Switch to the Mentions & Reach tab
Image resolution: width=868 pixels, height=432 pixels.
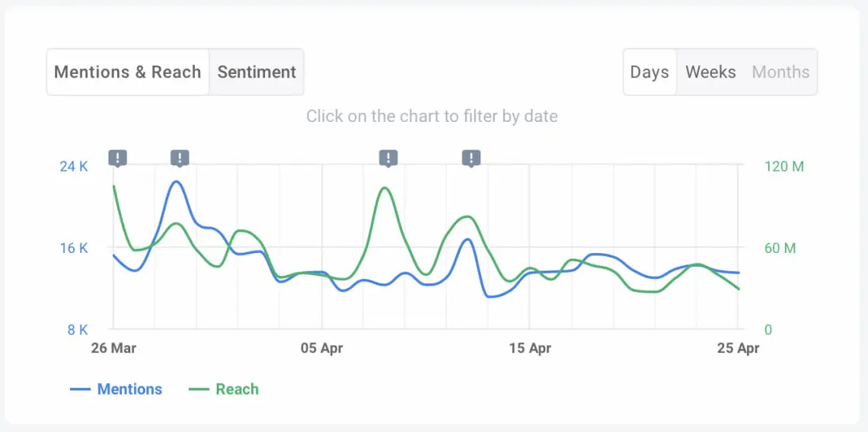(128, 72)
